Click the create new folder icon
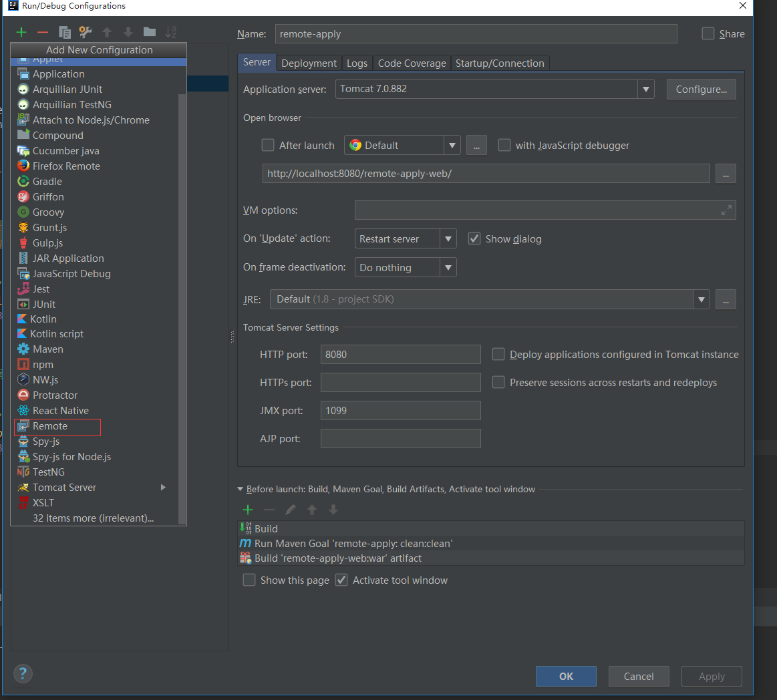 click(150, 32)
